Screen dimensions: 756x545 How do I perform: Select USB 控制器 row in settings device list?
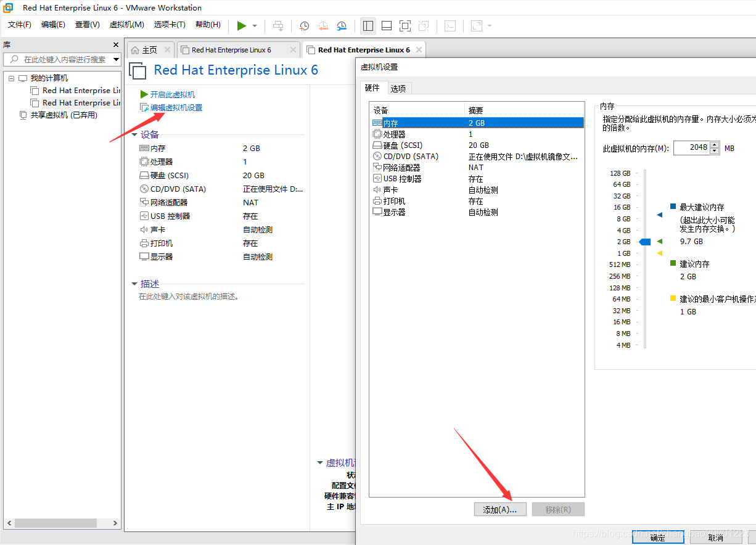click(477, 179)
